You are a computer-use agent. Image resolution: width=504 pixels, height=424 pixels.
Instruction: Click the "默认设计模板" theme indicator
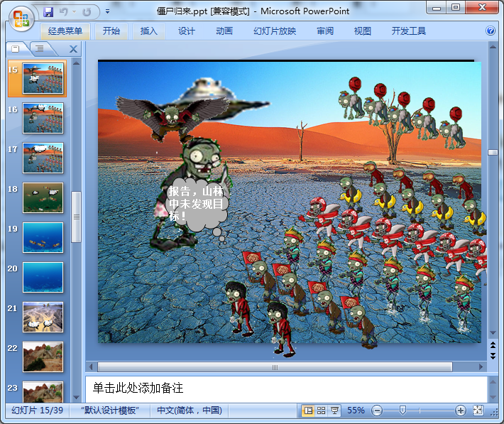[x=109, y=411]
